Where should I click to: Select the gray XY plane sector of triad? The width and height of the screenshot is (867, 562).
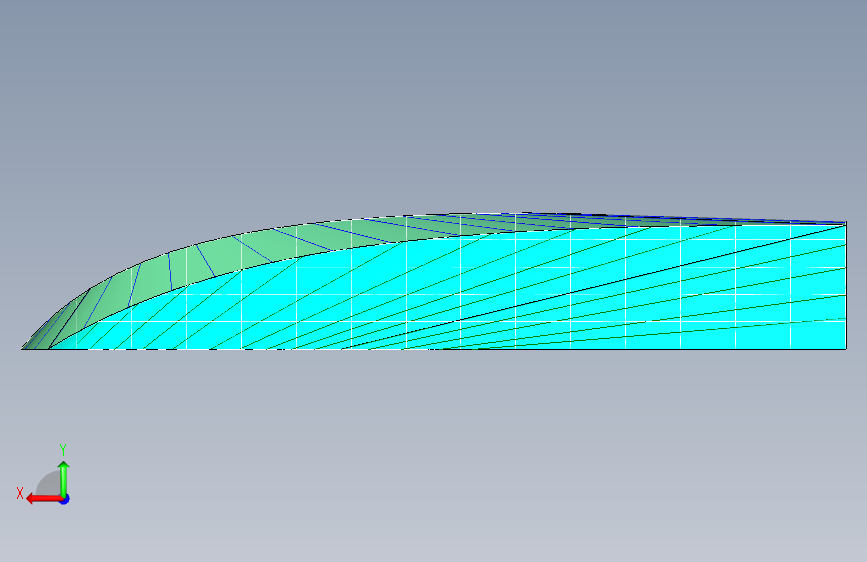(x=50, y=485)
